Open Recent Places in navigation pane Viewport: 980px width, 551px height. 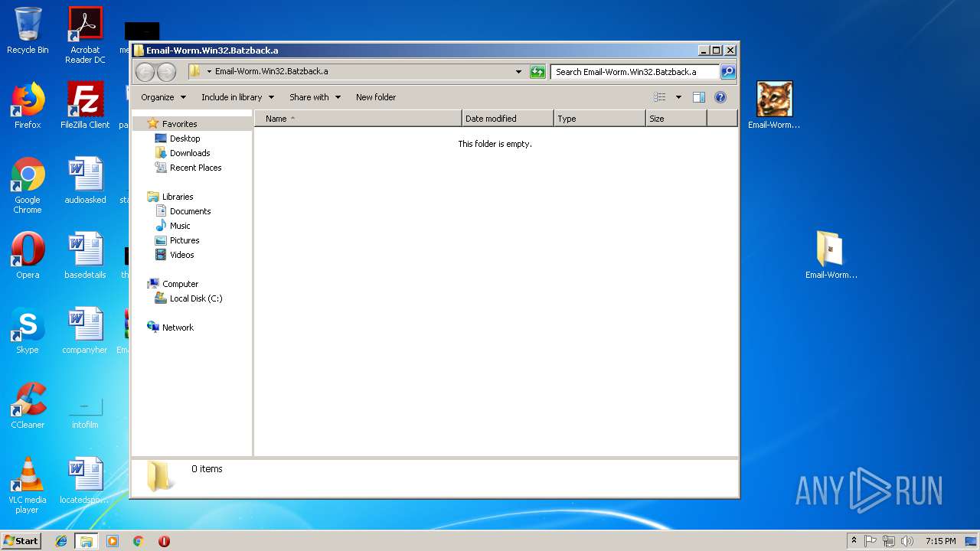pos(195,168)
